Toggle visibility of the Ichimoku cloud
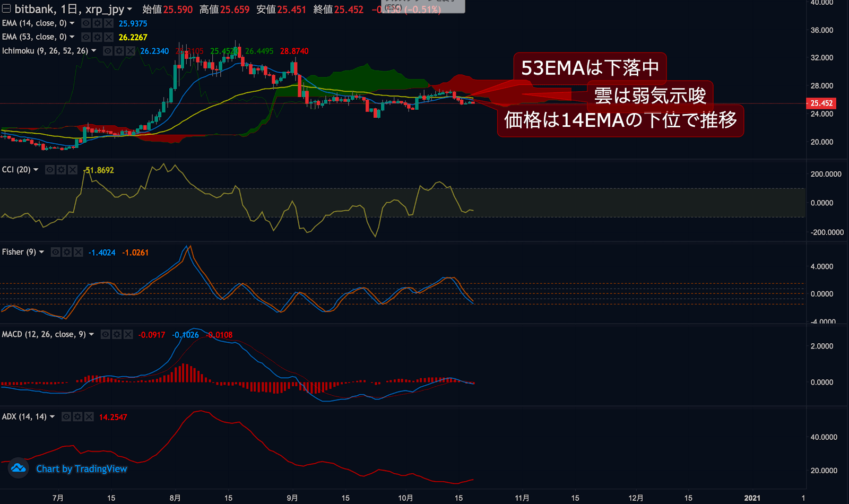Screen dimensions: 849x504 108,51
